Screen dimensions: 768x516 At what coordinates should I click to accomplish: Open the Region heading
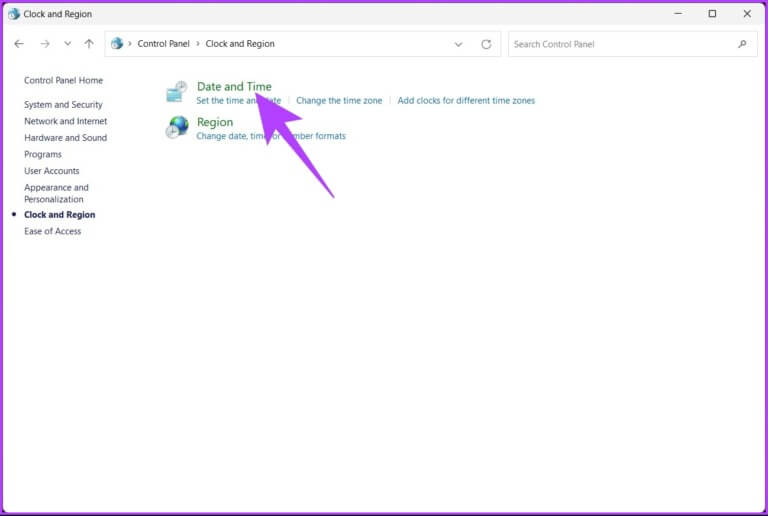[x=215, y=122]
